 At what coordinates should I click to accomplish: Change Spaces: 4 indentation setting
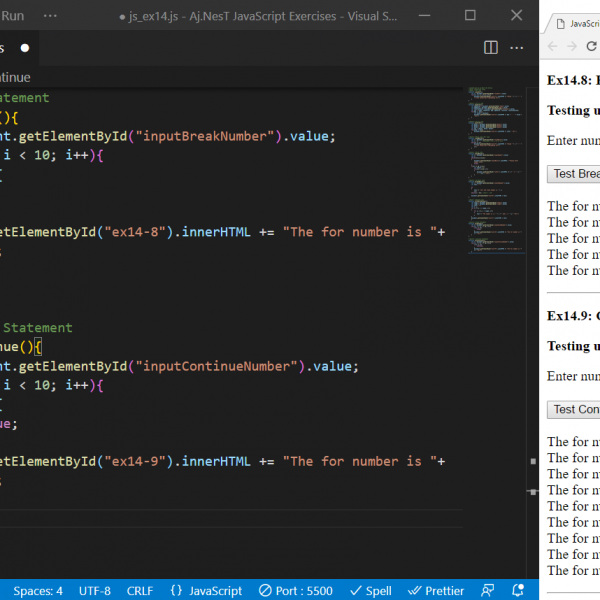click(x=37, y=590)
